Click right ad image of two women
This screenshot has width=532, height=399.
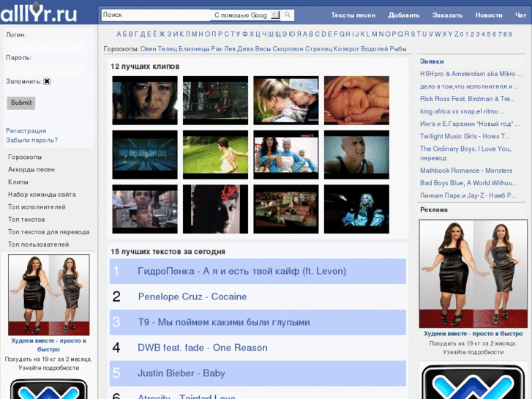pyautogui.click(x=473, y=274)
